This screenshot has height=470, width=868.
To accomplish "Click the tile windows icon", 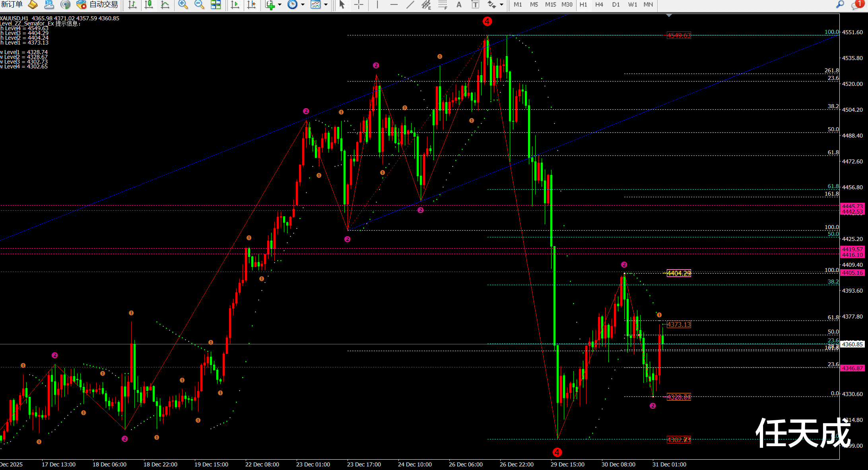I will click(x=216, y=5).
